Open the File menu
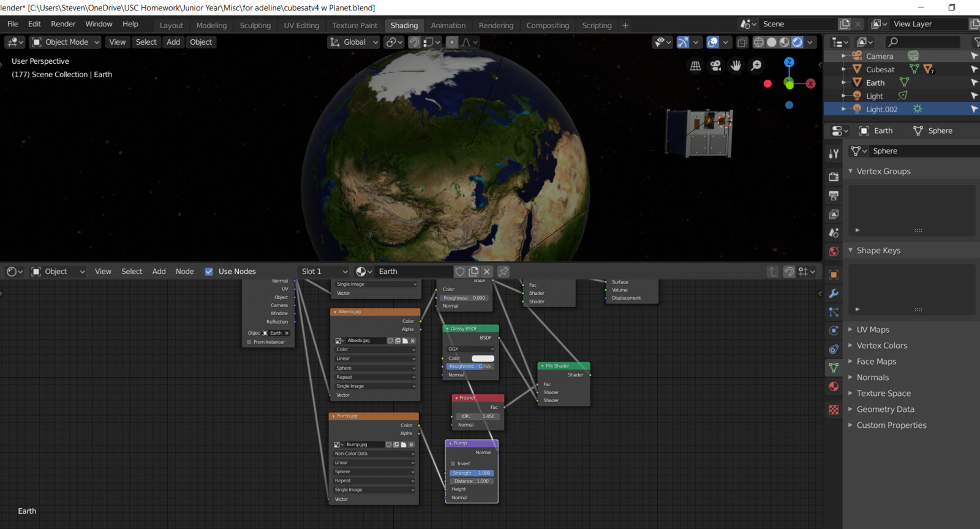Image resolution: width=980 pixels, height=529 pixels. (x=13, y=24)
